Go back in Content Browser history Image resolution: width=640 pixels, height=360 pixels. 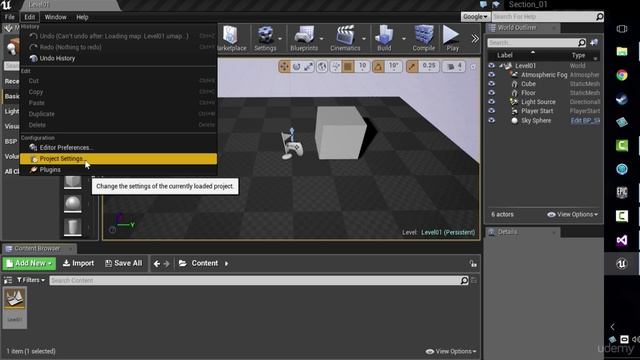pos(157,264)
